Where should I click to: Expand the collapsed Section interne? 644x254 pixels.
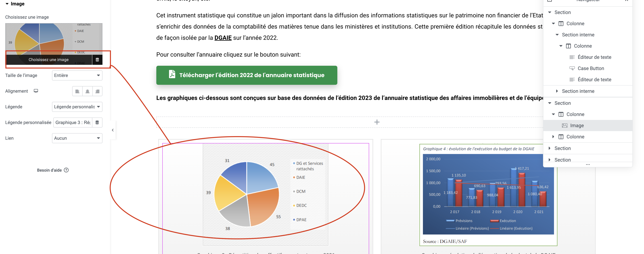[557, 91]
